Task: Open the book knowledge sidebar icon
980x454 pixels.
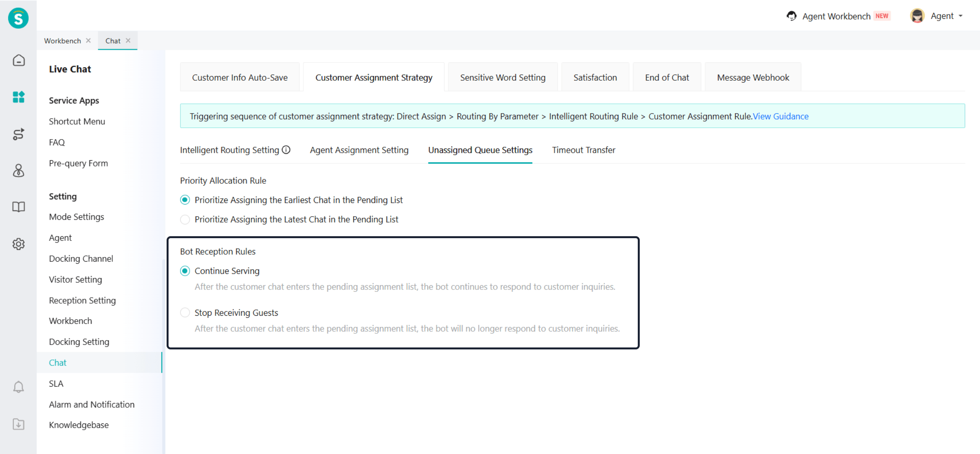Action: tap(18, 207)
